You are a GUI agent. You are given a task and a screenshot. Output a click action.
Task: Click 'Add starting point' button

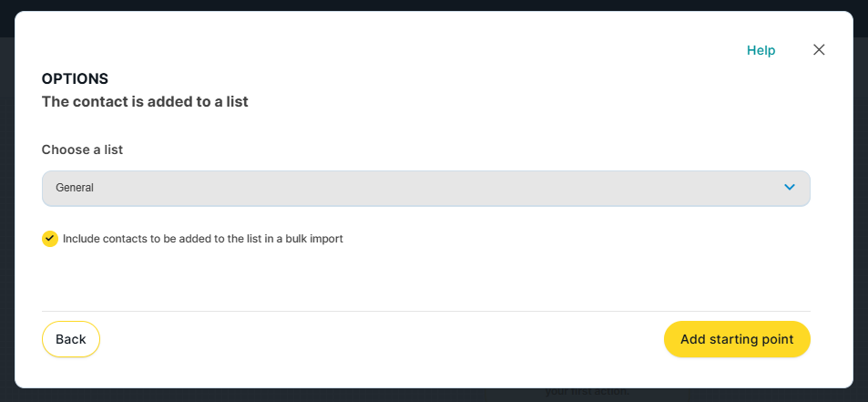pos(737,339)
